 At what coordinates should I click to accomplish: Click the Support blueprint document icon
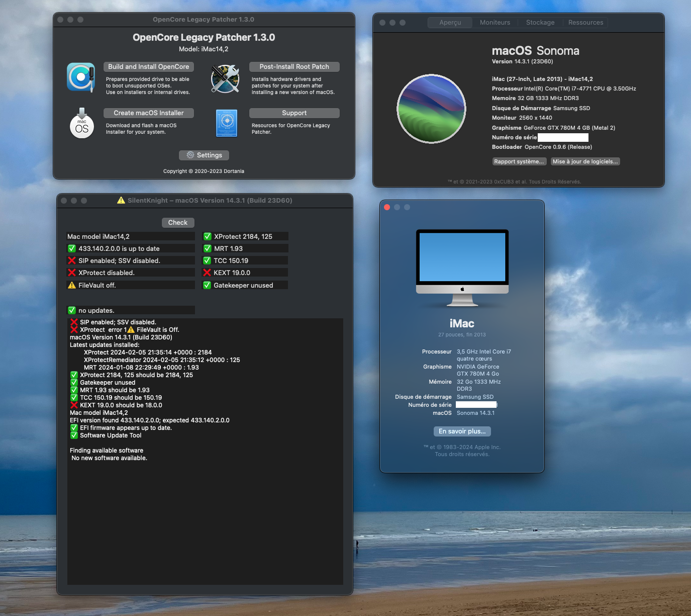click(x=227, y=123)
